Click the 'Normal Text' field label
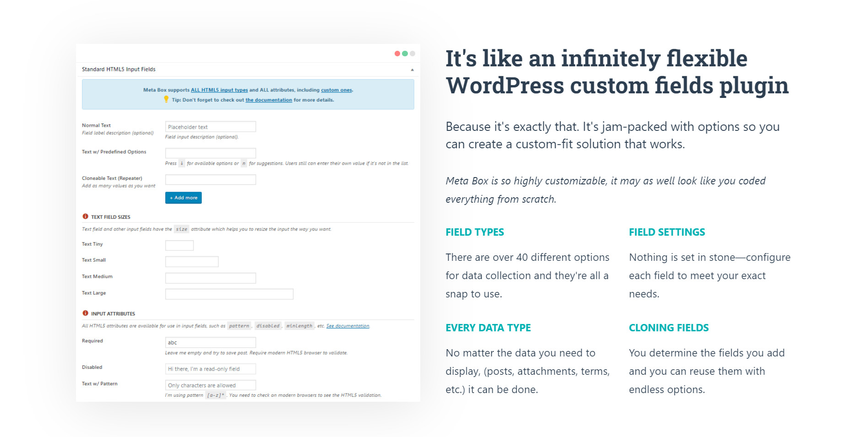This screenshot has width=868, height=437. (x=96, y=125)
